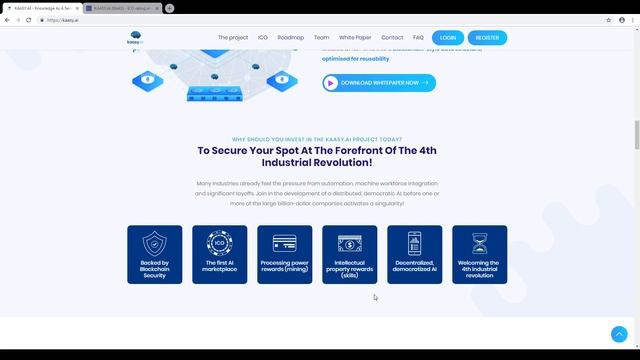The image size is (640, 360).
Task: Click the address bar URL field
Action: click(320, 20)
